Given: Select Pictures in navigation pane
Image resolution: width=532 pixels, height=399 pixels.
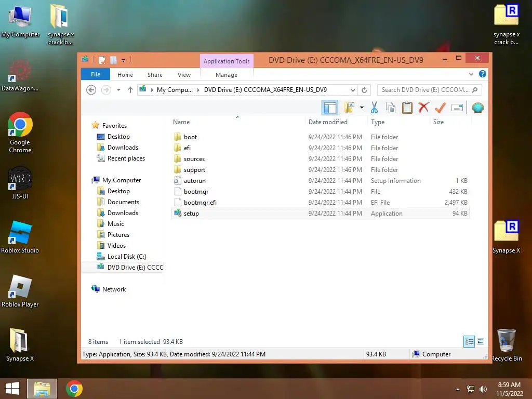Looking at the screenshot, I should click(x=118, y=234).
